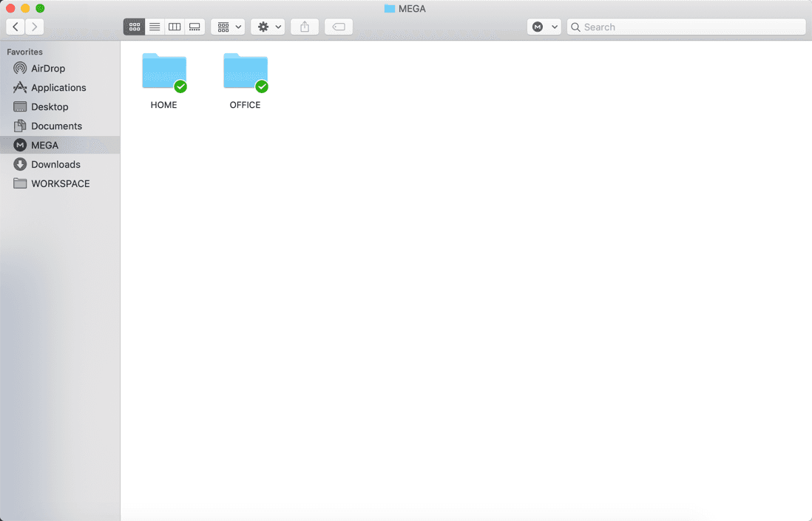
Task: Select MEGA in the sidebar
Action: point(60,145)
